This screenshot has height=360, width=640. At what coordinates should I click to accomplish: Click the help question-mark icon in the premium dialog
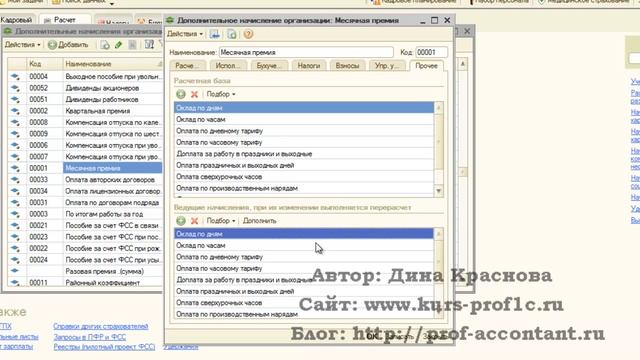pyautogui.click(x=248, y=34)
